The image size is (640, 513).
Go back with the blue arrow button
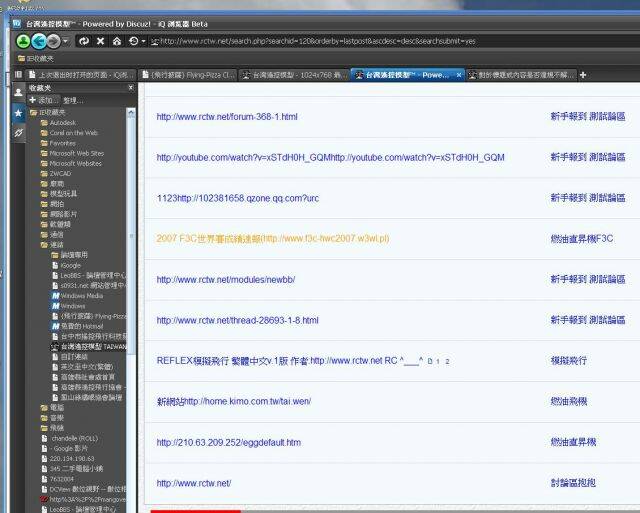[39, 41]
